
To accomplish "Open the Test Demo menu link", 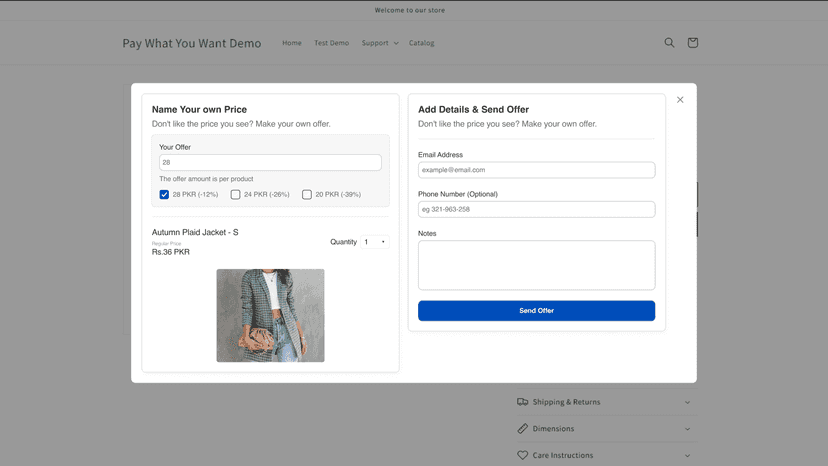I will (332, 43).
